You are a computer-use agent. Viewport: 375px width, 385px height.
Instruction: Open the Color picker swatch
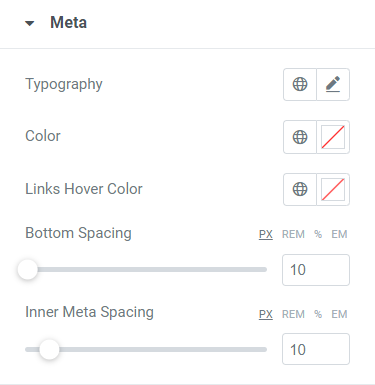(x=333, y=137)
